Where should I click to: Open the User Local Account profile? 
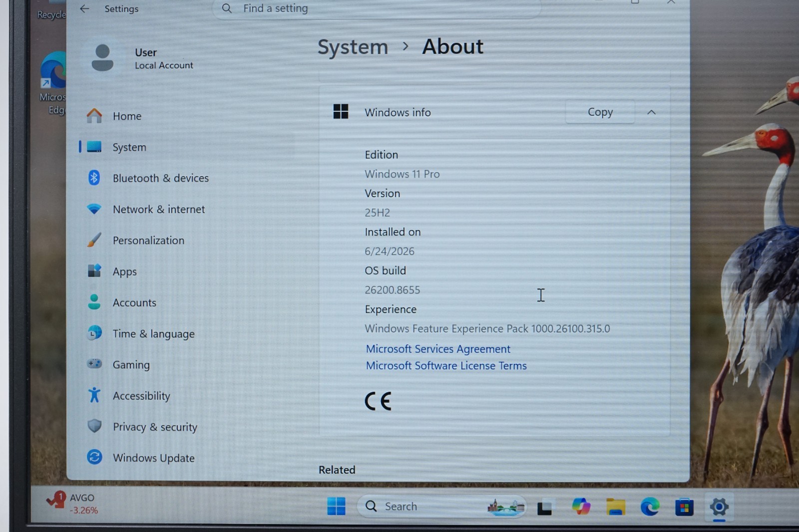click(x=142, y=58)
